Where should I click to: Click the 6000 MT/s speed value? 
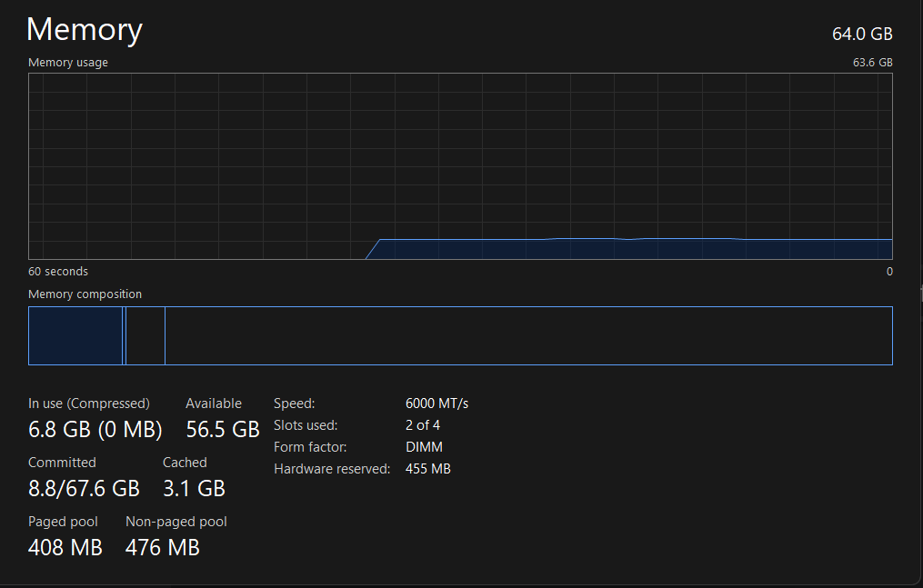pos(436,404)
